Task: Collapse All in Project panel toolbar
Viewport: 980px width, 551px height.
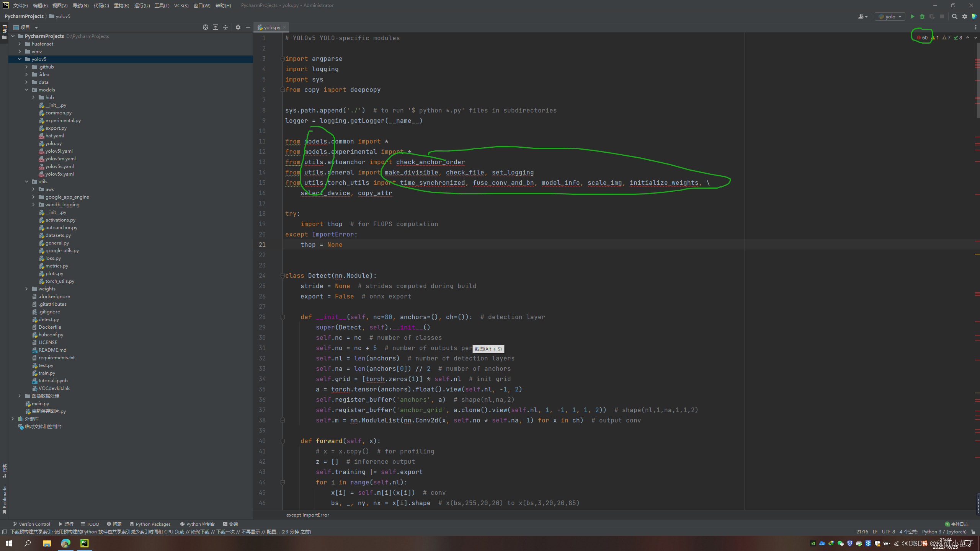Action: click(x=226, y=27)
